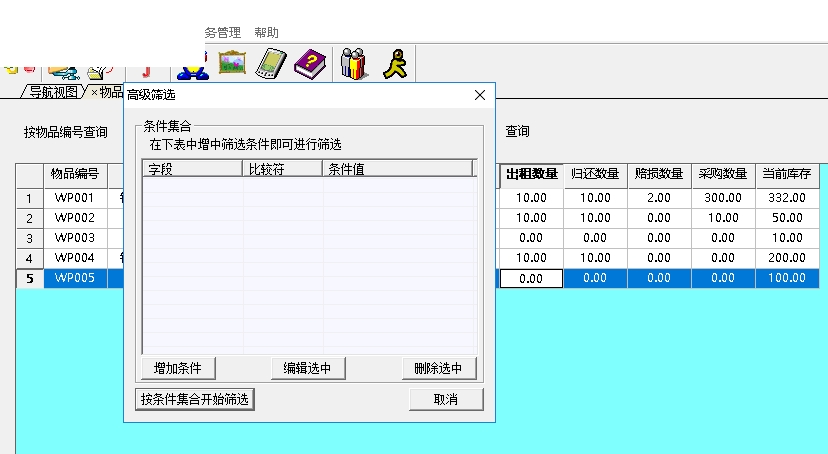The image size is (828, 454).
Task: Click the 按物品编号查询 label
Action: pyautogui.click(x=65, y=132)
